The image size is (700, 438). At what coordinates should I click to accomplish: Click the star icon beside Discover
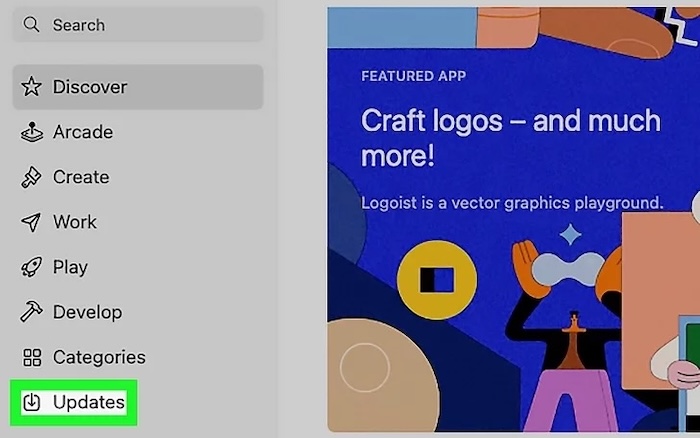click(x=32, y=87)
